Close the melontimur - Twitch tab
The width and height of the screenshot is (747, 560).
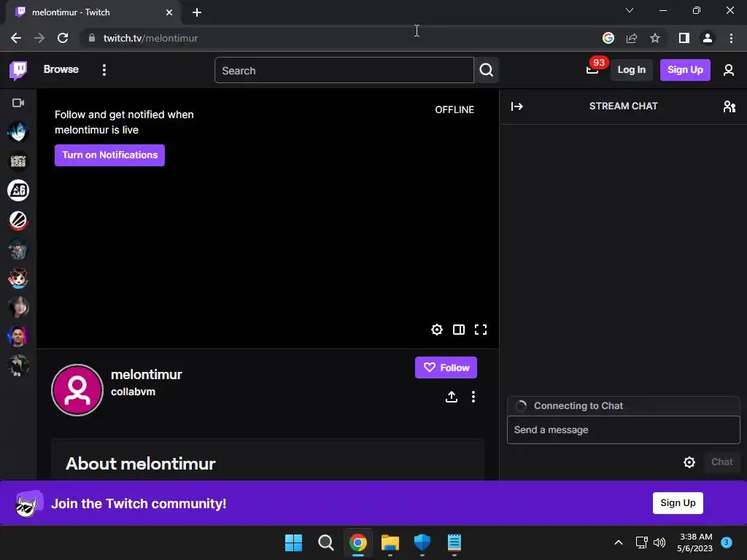(x=169, y=12)
